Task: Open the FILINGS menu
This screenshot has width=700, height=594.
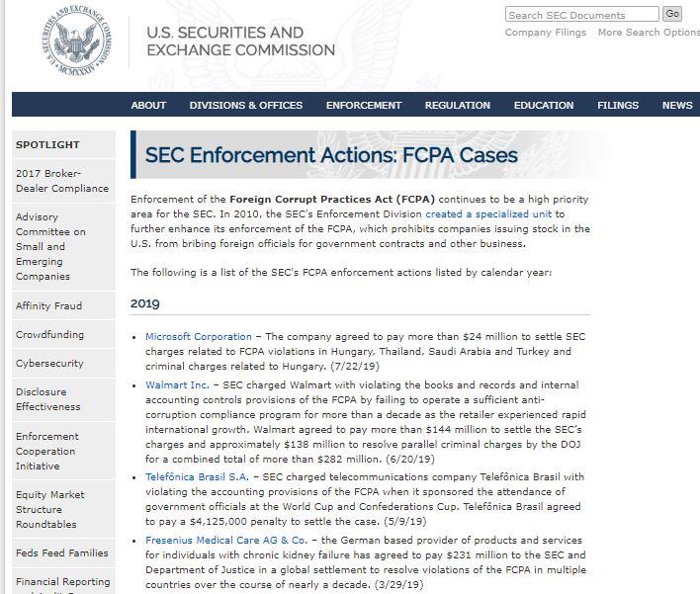Action: pyautogui.click(x=618, y=106)
